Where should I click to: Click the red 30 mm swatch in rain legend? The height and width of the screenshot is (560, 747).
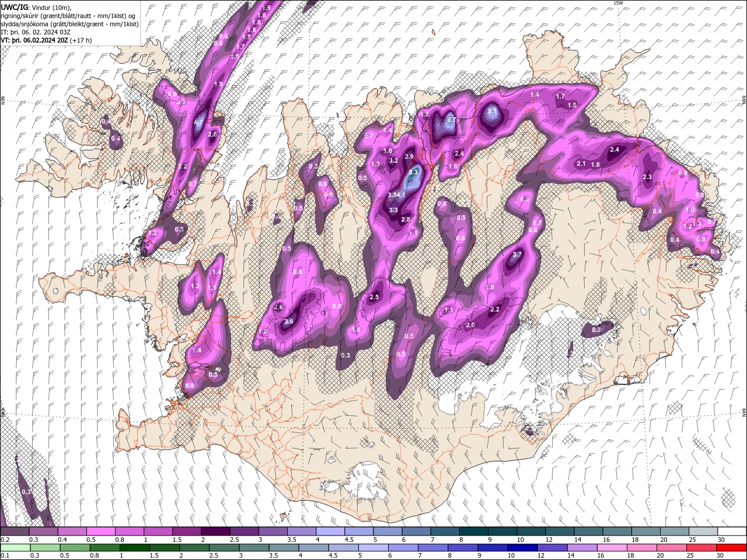[731, 548]
